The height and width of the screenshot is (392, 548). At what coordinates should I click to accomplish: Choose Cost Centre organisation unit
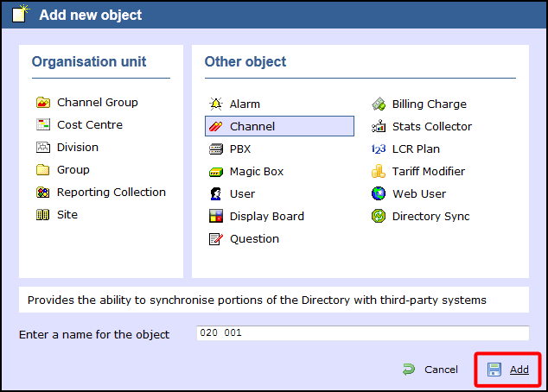[x=89, y=125]
